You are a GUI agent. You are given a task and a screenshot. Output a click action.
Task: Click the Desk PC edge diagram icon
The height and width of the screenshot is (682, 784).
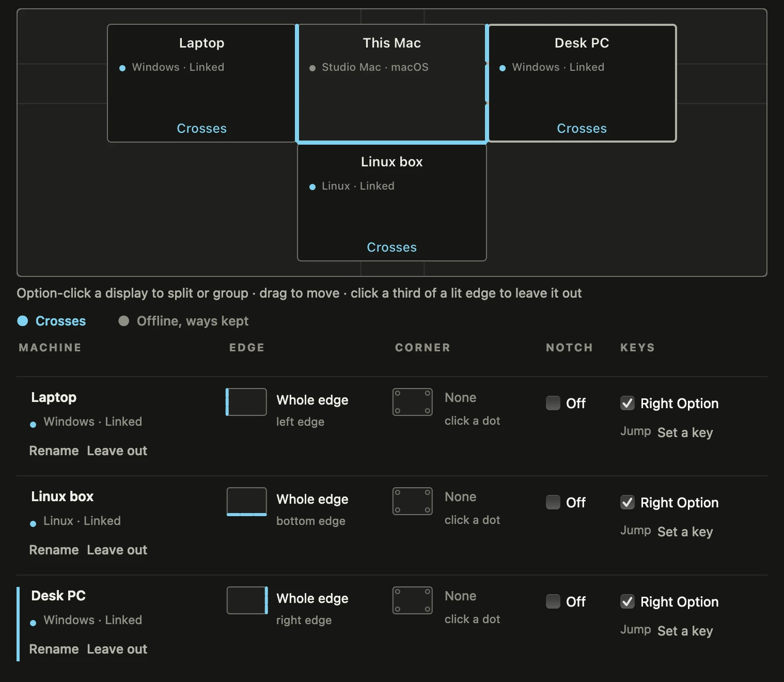click(247, 600)
